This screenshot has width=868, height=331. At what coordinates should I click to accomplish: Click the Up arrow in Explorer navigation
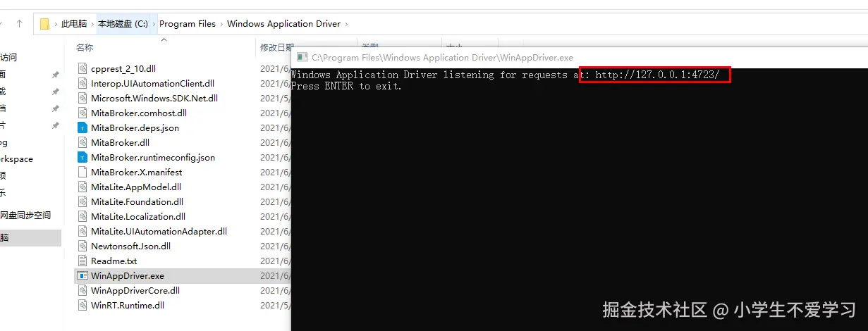tap(19, 23)
